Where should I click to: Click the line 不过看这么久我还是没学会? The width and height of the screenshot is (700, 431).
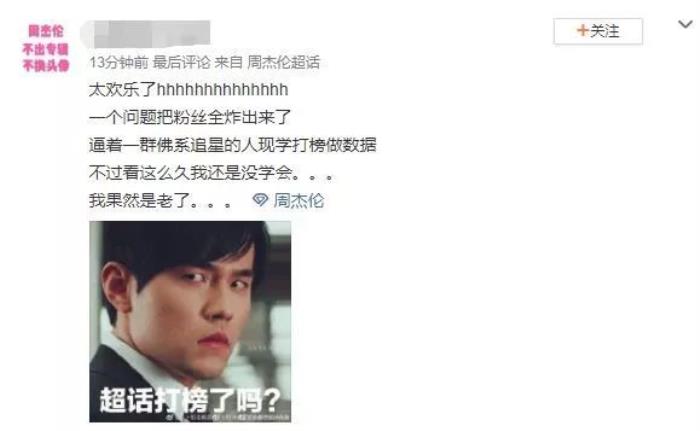click(211, 172)
